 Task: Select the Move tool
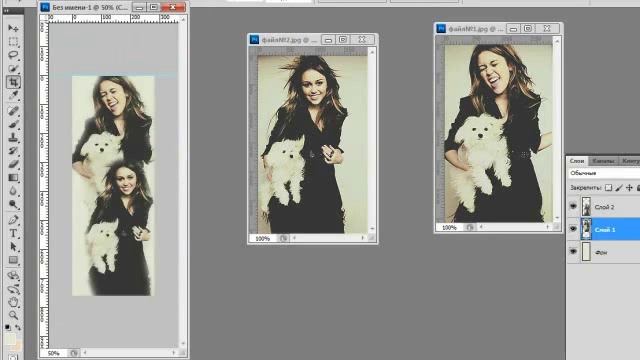(x=13, y=28)
